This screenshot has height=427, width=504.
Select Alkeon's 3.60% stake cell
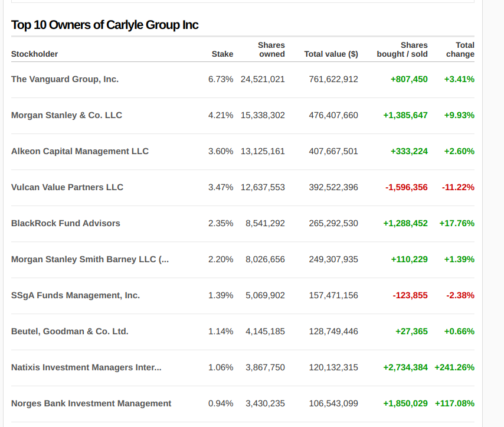coord(221,151)
